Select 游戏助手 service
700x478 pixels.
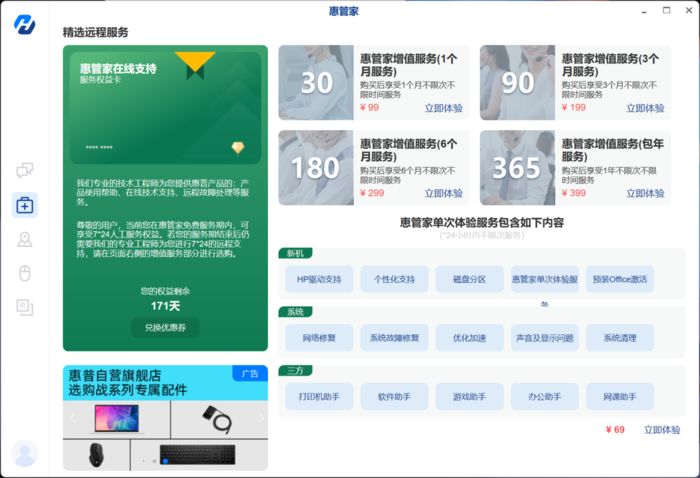469,396
